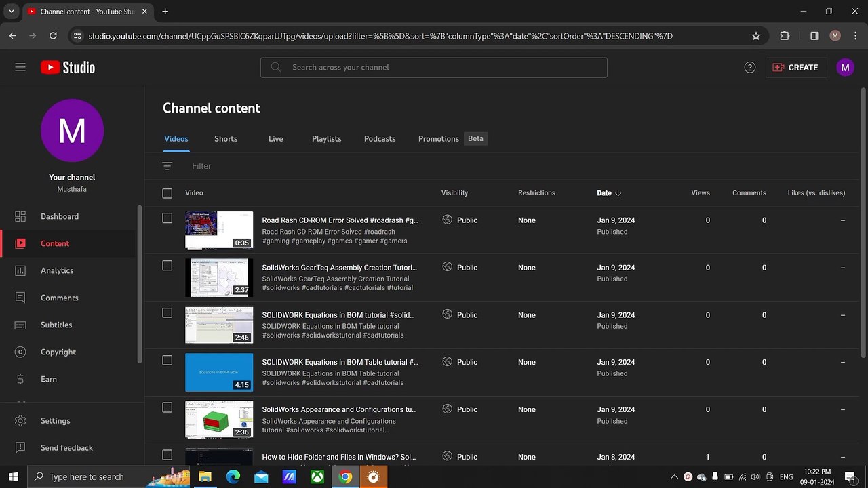
Task: Open the hamburger navigation menu
Action: pos(20,67)
